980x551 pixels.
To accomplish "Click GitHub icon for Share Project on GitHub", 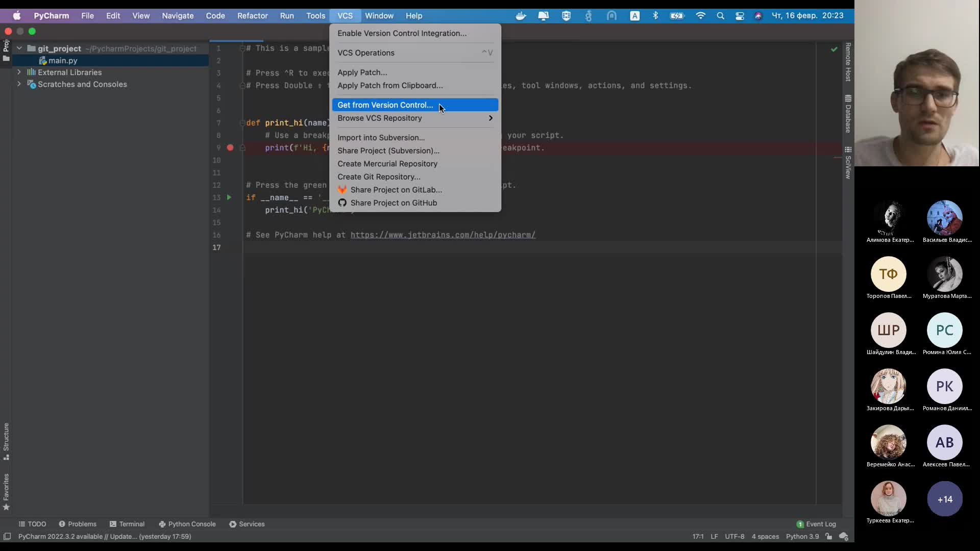I will [342, 203].
